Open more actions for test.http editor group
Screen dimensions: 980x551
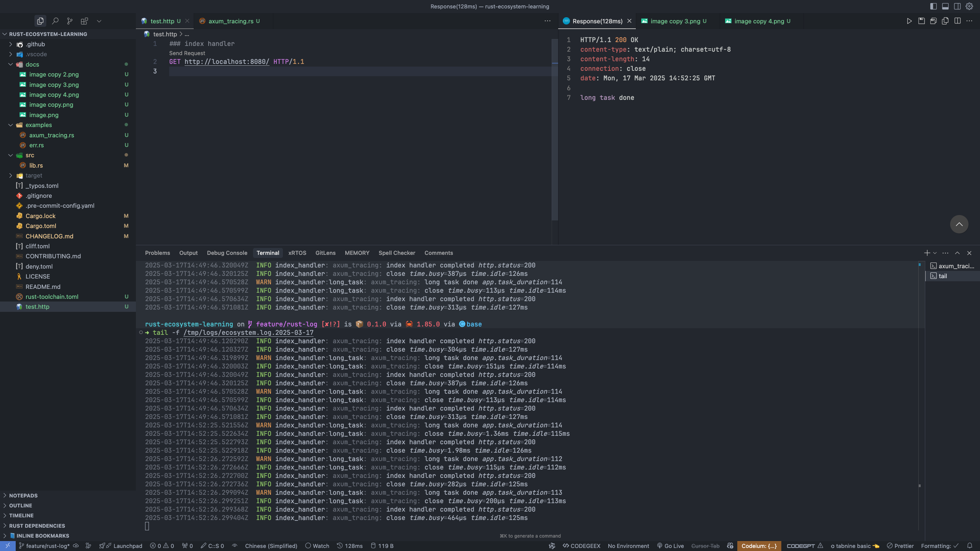pyautogui.click(x=547, y=21)
